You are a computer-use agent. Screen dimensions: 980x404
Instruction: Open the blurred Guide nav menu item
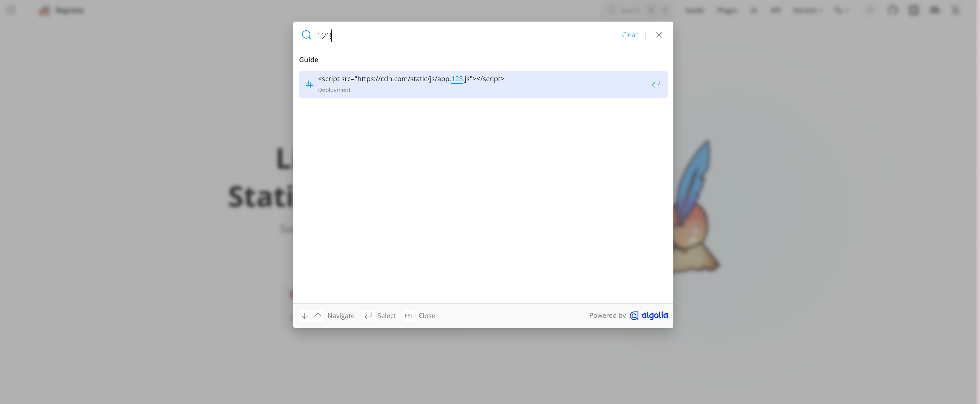click(x=694, y=10)
